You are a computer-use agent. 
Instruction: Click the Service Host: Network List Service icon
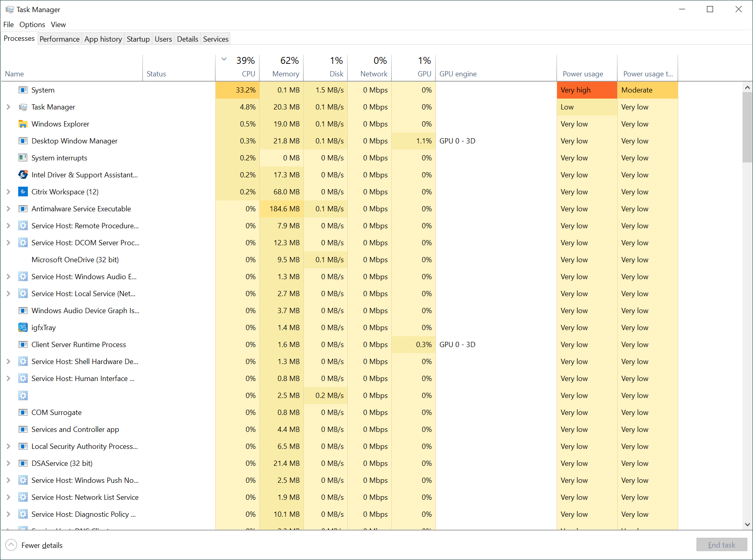point(23,497)
